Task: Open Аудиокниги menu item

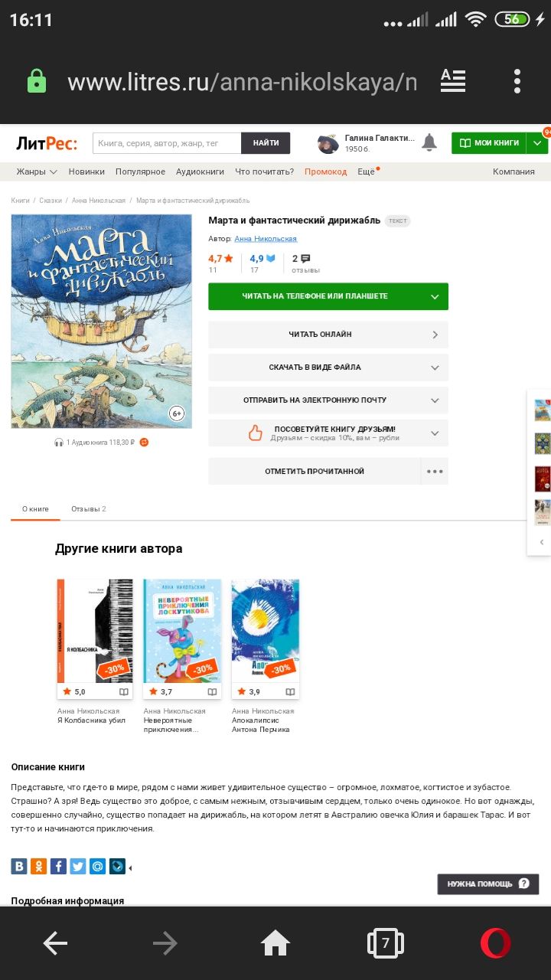Action: pos(200,171)
